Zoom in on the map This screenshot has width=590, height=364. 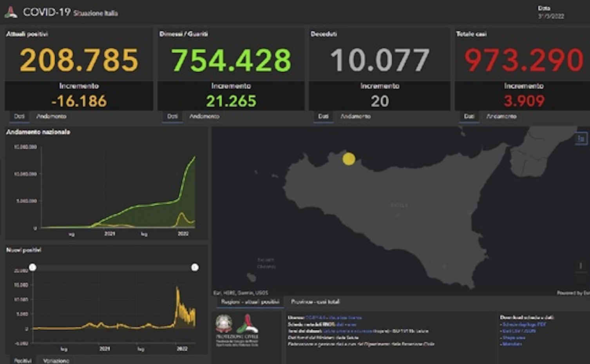coord(581,266)
